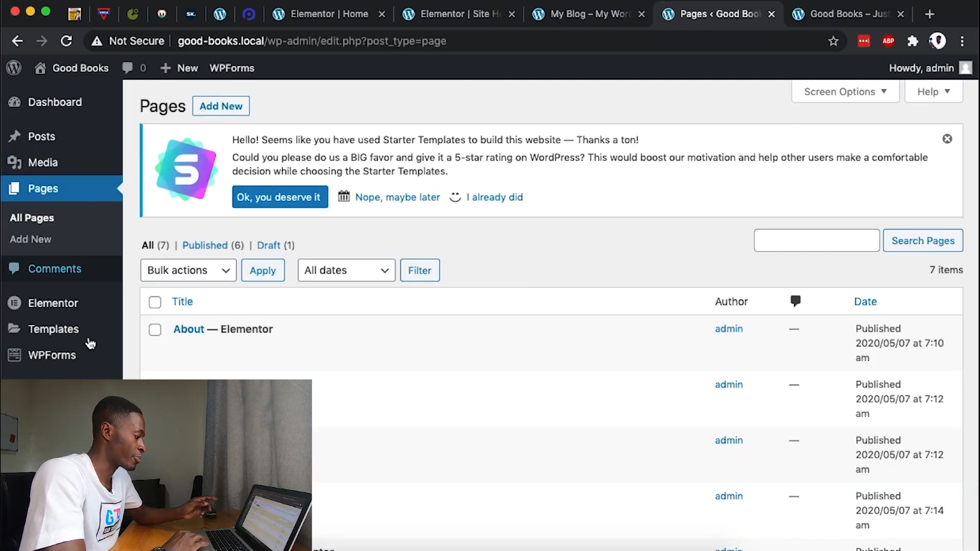Sort by the comments bubble column header
980x551 pixels.
coord(795,301)
